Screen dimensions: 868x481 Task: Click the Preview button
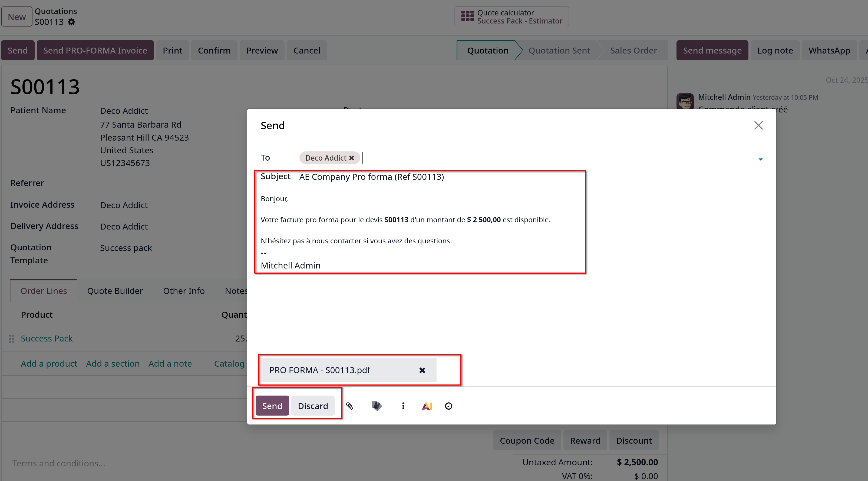pyautogui.click(x=262, y=51)
